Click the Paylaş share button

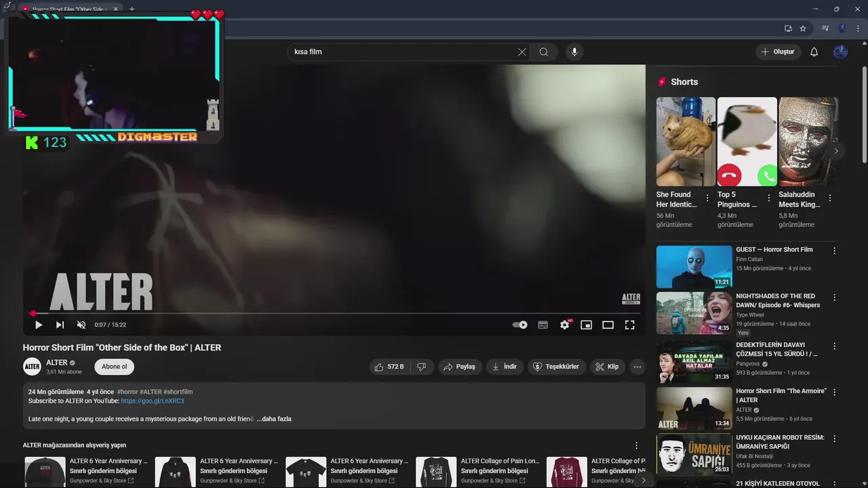(460, 367)
